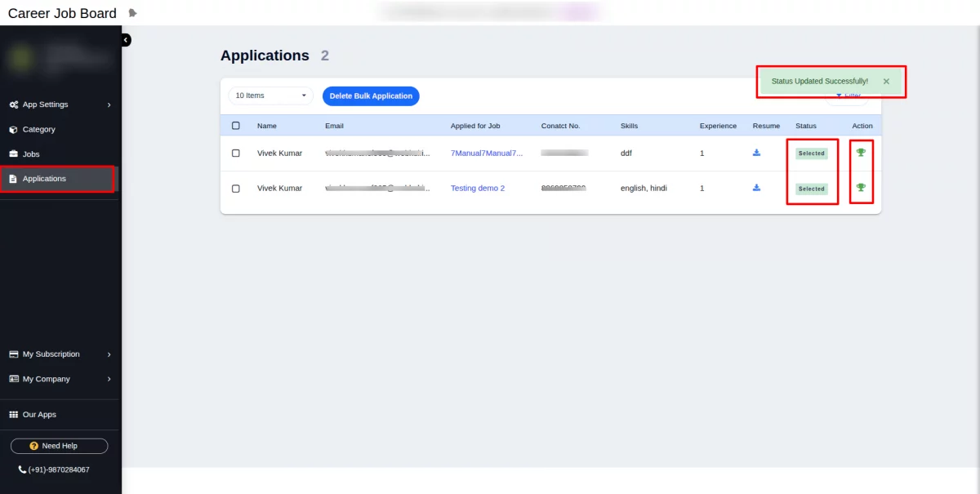The width and height of the screenshot is (980, 494).
Task: Open the Jobs menu item
Action: [31, 154]
